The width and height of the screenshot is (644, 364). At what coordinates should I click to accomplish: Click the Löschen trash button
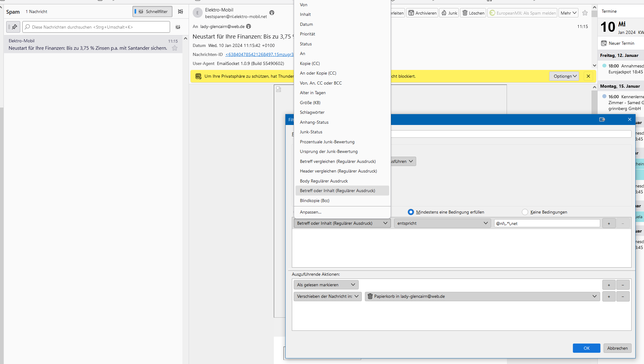(x=473, y=13)
